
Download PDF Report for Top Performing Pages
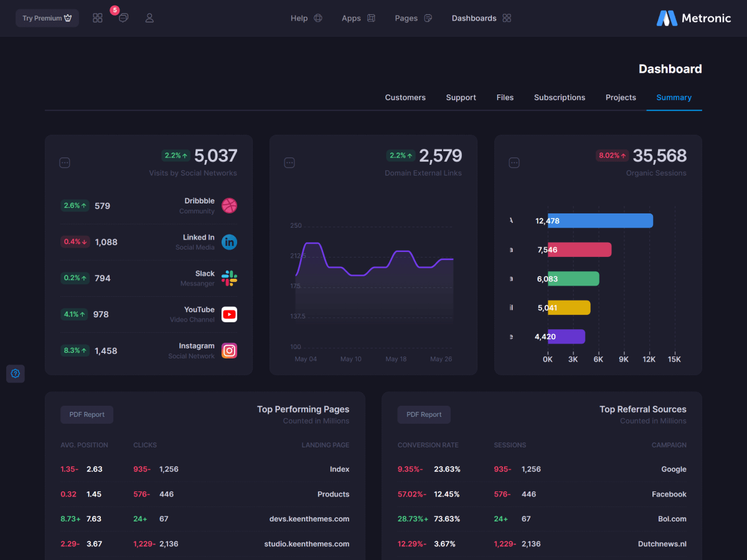(x=87, y=414)
